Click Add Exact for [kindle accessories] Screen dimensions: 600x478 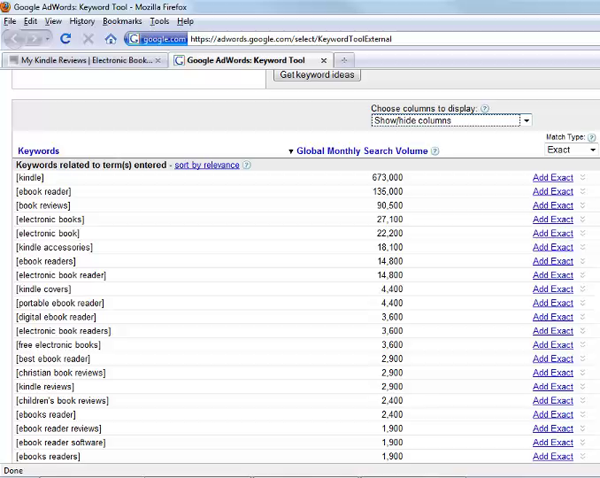(x=552, y=247)
